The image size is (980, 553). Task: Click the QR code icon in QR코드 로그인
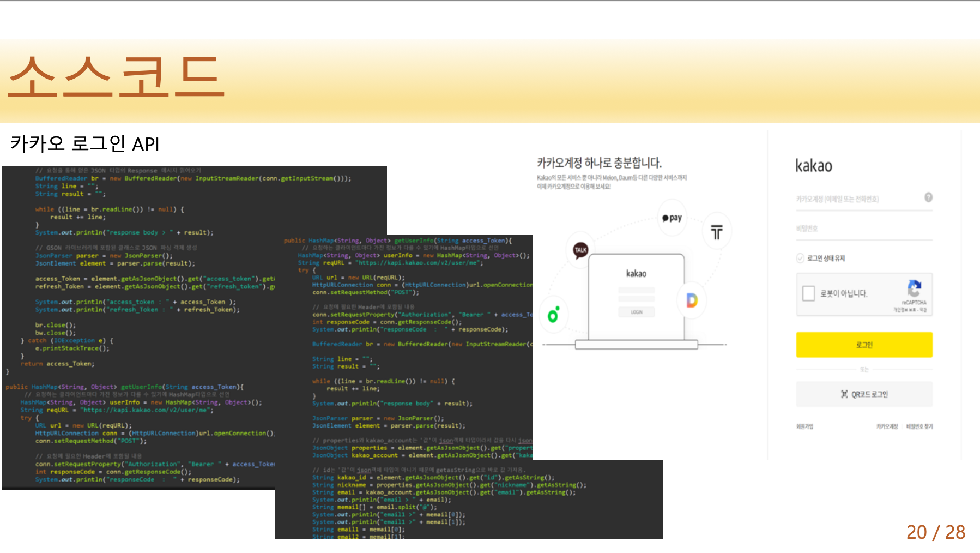tap(844, 394)
